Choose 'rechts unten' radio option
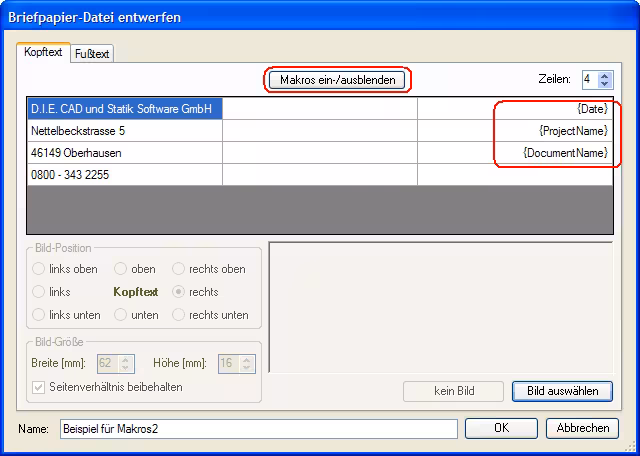640x456 pixels. [180, 315]
